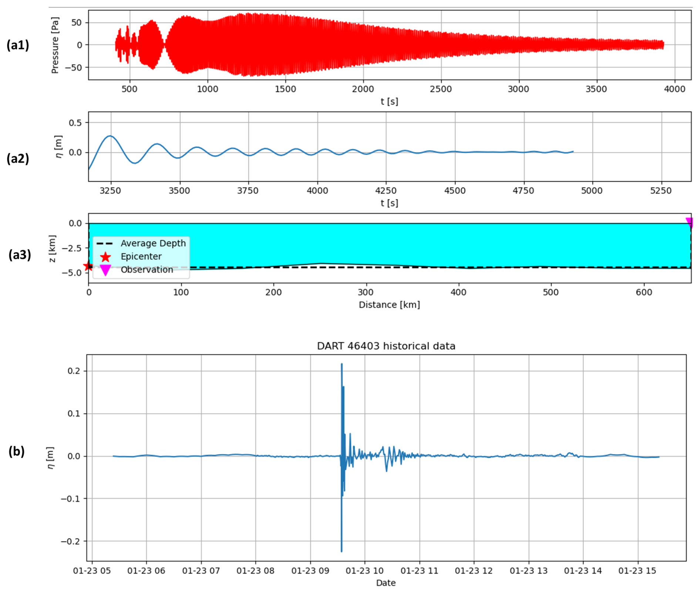This screenshot has width=700, height=594.
Task: Click the highest spike peak in the DART plot
Action: coord(341,364)
